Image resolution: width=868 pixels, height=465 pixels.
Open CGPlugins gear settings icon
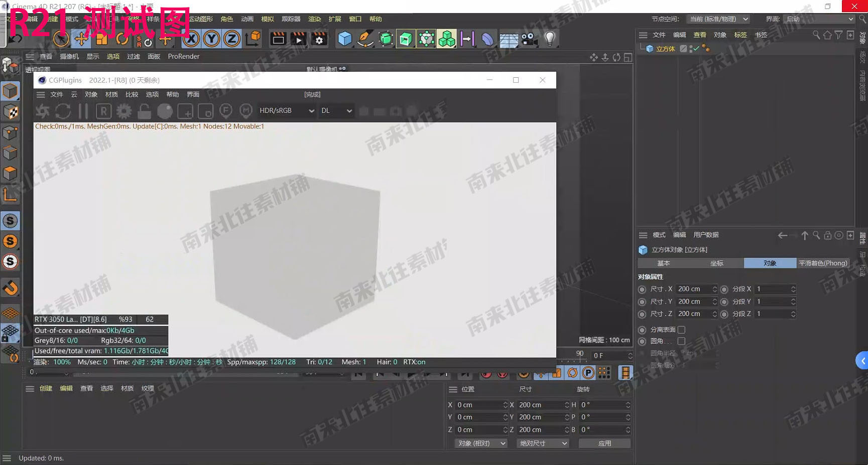click(124, 111)
